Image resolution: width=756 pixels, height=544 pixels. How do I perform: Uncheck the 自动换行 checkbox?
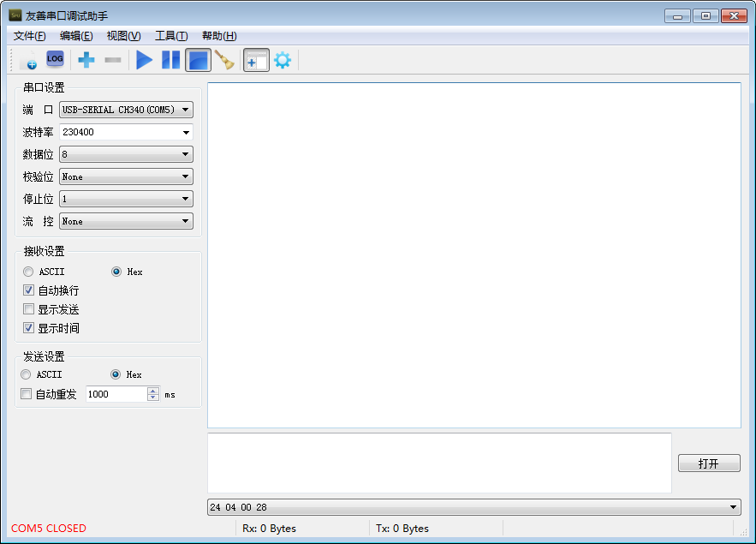tap(29, 290)
